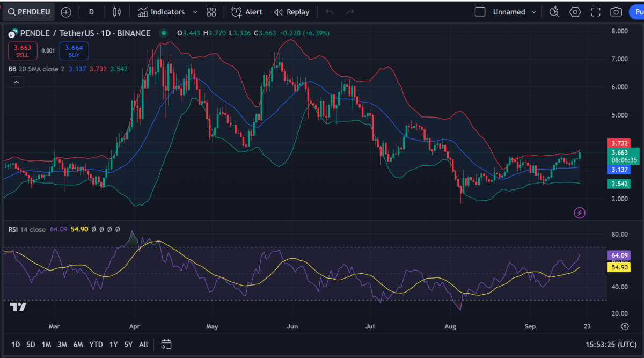The width and height of the screenshot is (644, 358).
Task: Click the red 3.663 SELL button
Action: [23, 51]
